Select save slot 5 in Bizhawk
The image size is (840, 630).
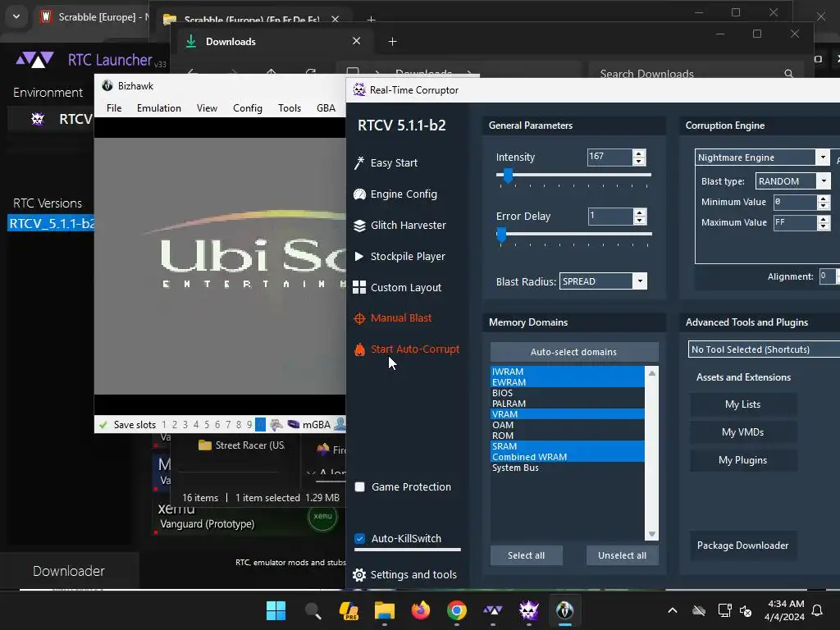(206, 425)
